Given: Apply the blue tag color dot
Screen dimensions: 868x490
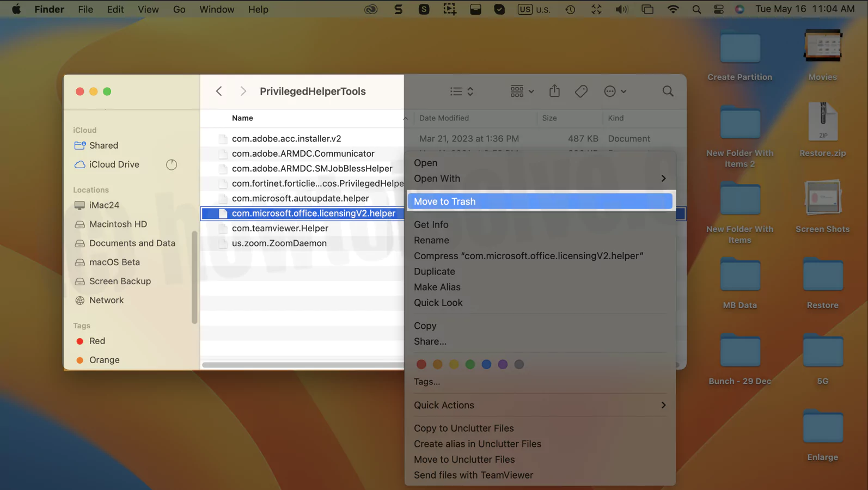Looking at the screenshot, I should (486, 364).
